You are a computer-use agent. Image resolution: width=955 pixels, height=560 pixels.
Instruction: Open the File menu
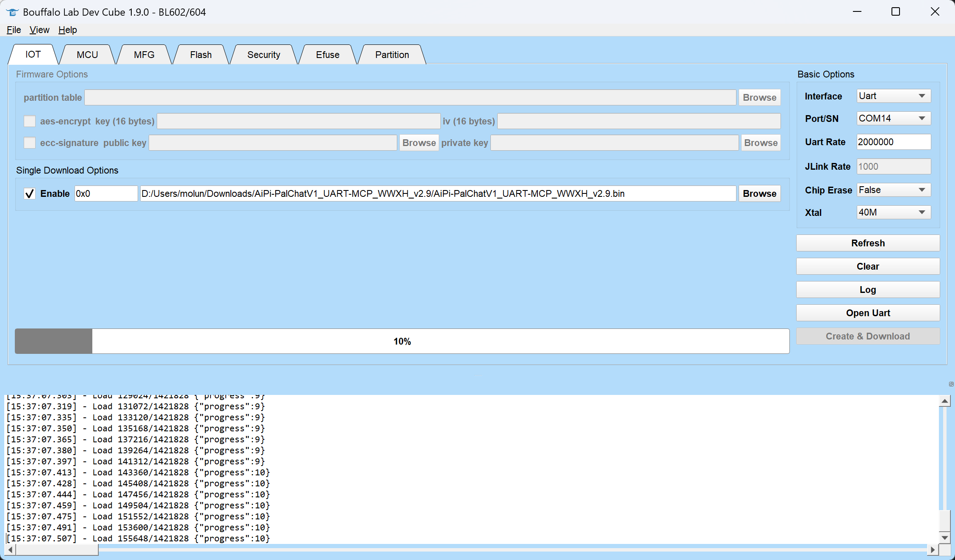pyautogui.click(x=14, y=30)
